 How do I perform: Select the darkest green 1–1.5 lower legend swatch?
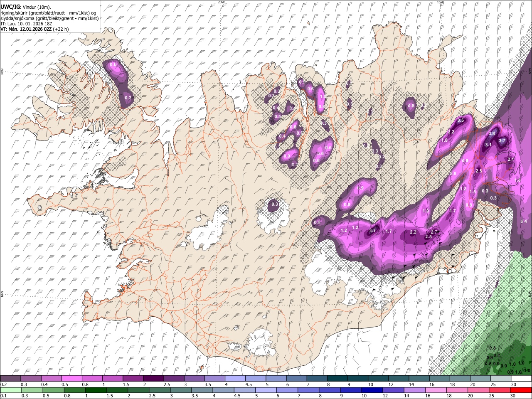click(x=96, y=390)
